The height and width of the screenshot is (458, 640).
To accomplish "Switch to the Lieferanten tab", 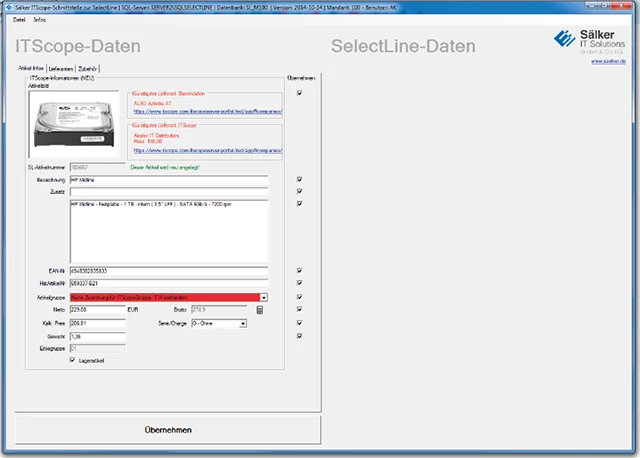I will point(61,69).
